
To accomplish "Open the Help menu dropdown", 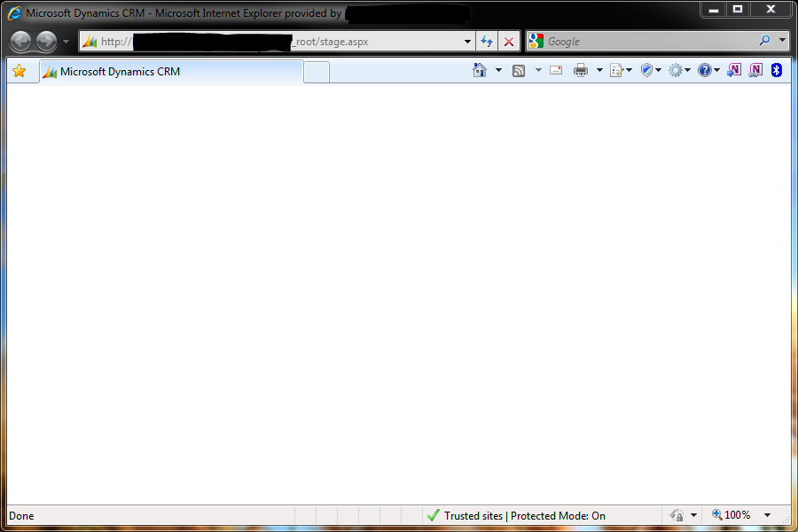I will [708, 71].
